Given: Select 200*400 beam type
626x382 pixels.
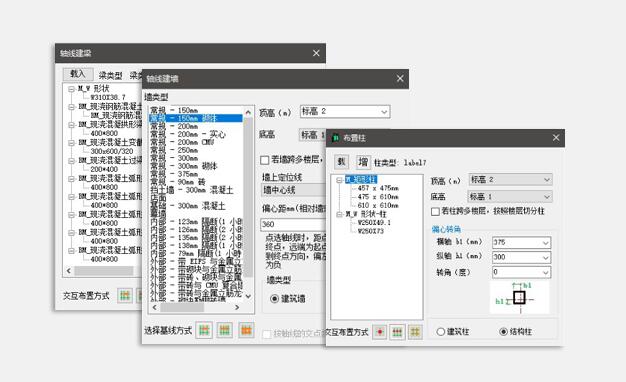Looking at the screenshot, I should [x=104, y=169].
